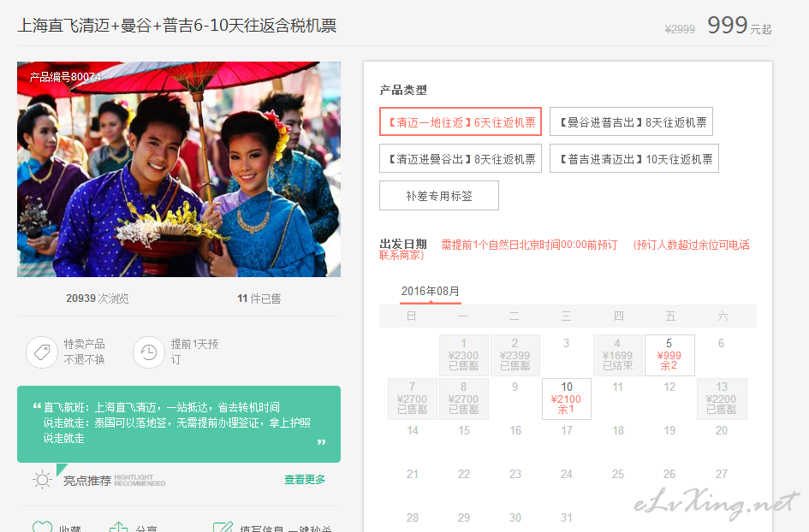Click calendar date 12
The width and height of the screenshot is (809, 532).
point(669,387)
